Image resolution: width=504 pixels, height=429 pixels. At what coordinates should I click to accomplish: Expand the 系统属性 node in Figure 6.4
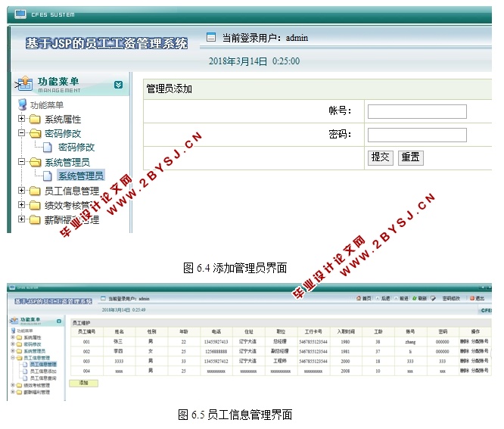(x=21, y=119)
